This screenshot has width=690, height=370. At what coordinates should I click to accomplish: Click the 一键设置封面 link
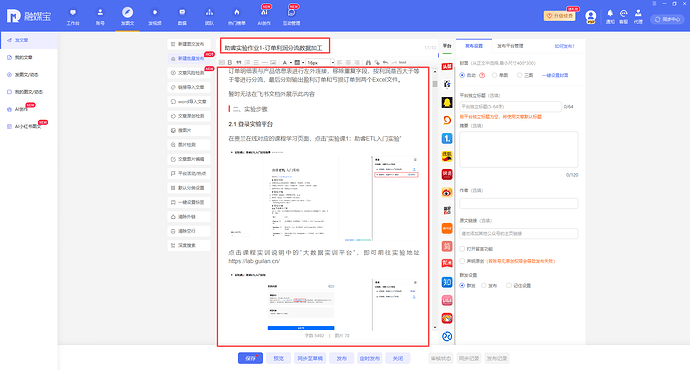(555, 75)
